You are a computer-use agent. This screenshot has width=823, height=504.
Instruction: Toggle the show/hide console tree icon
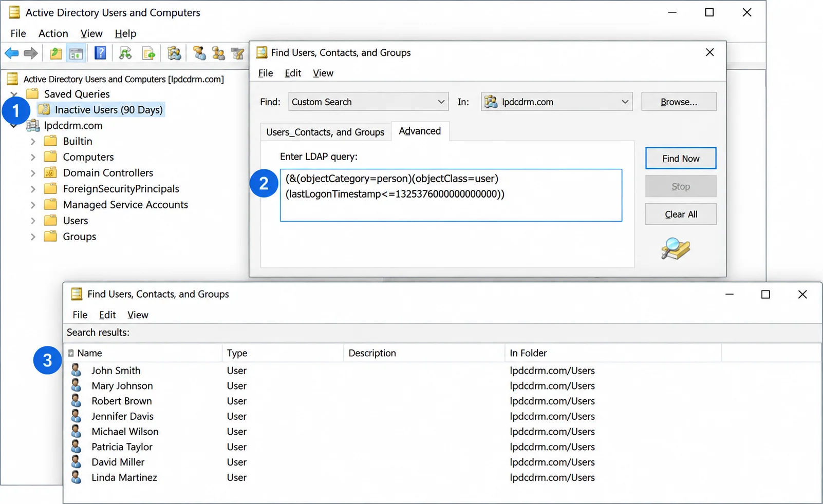76,53
